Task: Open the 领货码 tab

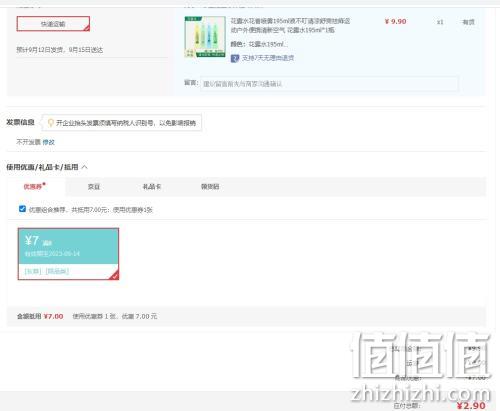Action: coord(210,187)
